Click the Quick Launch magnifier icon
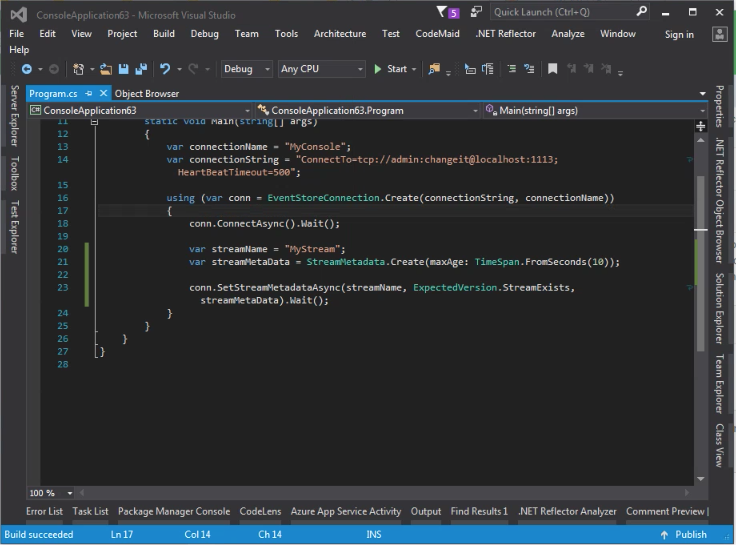Viewport: 736px width, 545px height. pos(641,12)
